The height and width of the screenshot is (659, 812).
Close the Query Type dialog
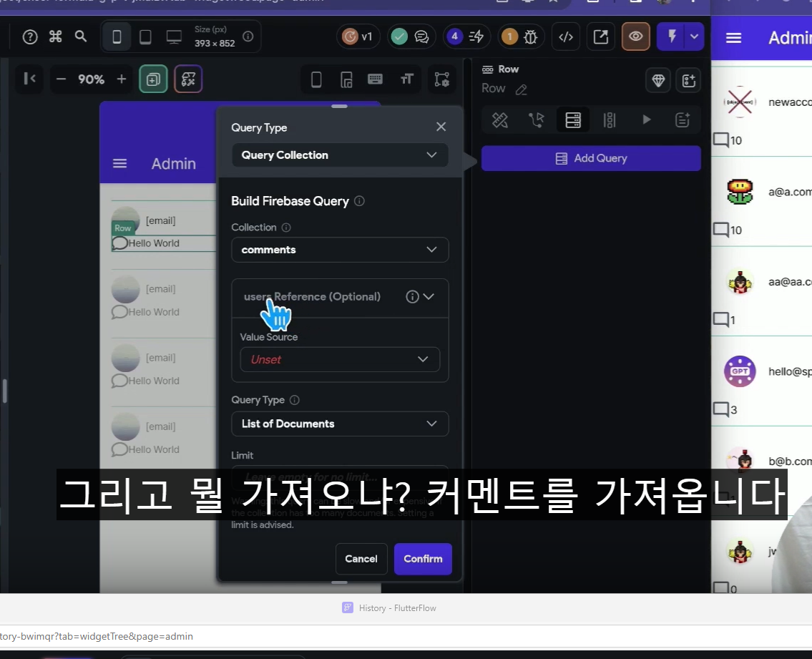point(441,127)
